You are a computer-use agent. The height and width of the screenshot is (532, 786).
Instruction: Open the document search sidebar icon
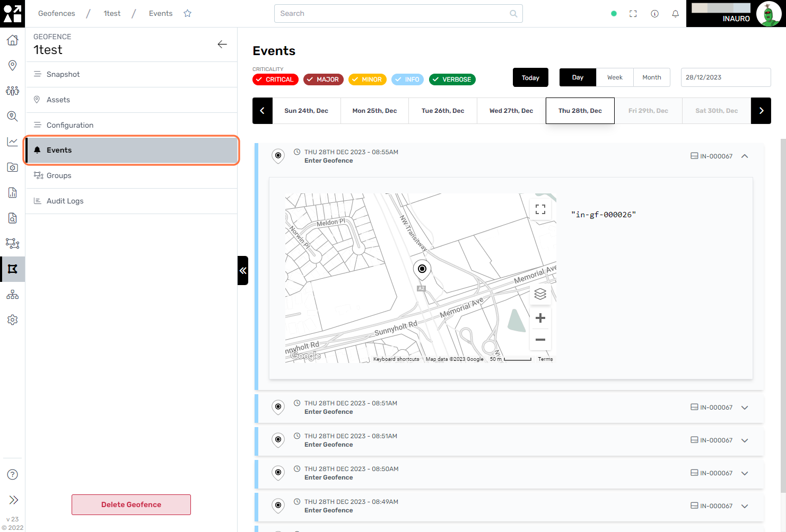pyautogui.click(x=12, y=218)
